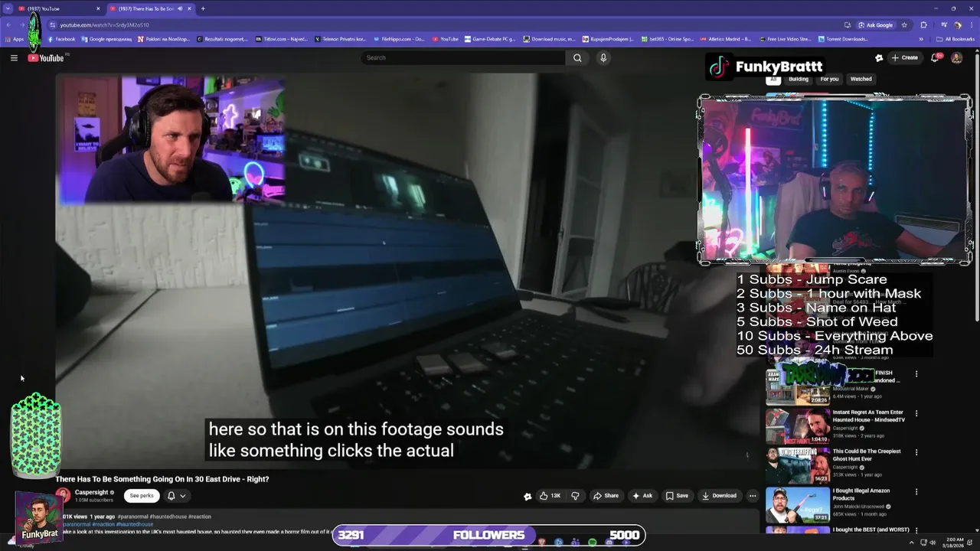Select the Watched filter chip
Viewport: 980px width, 551px height.
[x=861, y=79]
